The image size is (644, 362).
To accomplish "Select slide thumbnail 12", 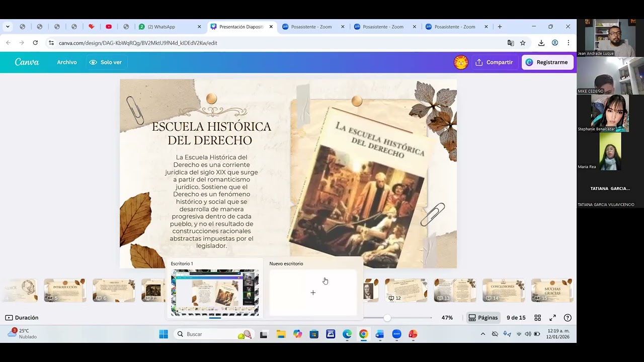I will click(x=406, y=291).
